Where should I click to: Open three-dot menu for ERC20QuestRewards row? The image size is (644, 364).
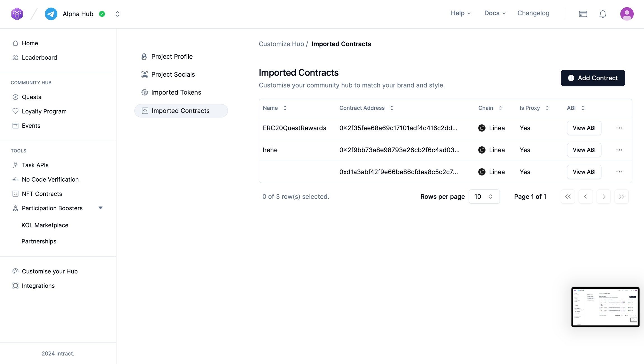(619, 128)
